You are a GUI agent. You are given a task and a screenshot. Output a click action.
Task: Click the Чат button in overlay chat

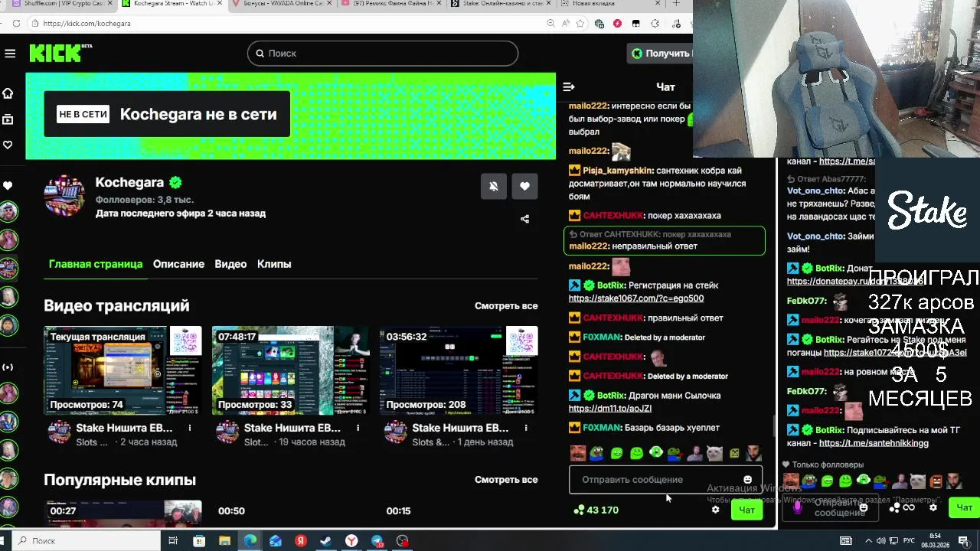pyautogui.click(x=964, y=507)
